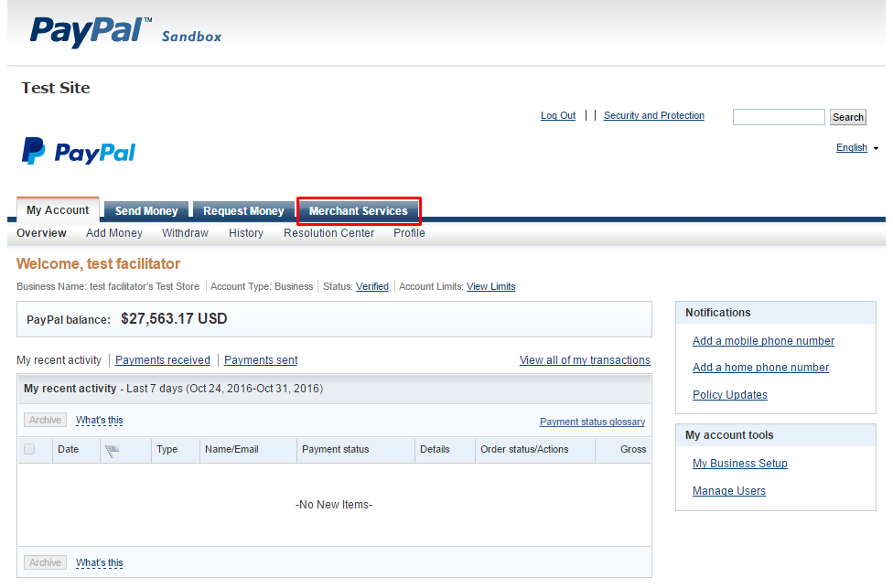Viewport: 893px width, 588px height.
Task: Open Policy Updates link
Action: click(x=729, y=395)
